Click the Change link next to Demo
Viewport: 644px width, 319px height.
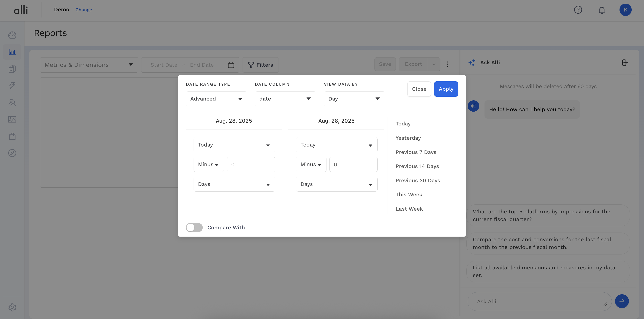click(x=83, y=10)
